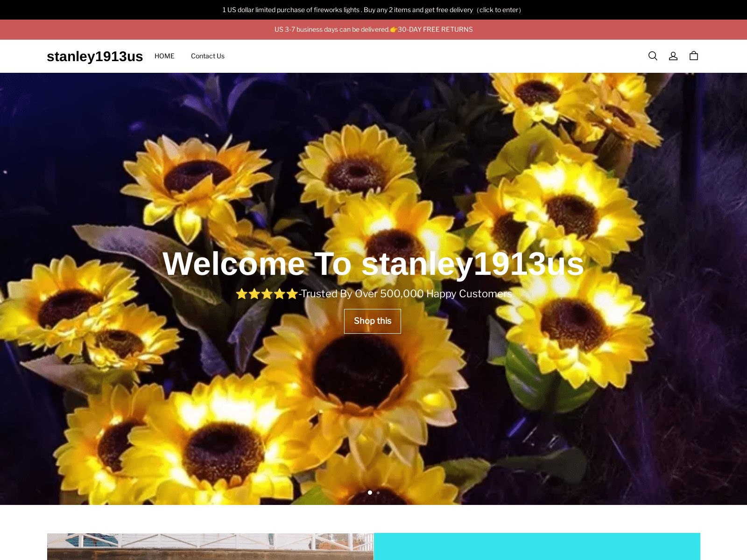
Task: Open the product photo thumbnail below the banner
Action: (x=210, y=546)
